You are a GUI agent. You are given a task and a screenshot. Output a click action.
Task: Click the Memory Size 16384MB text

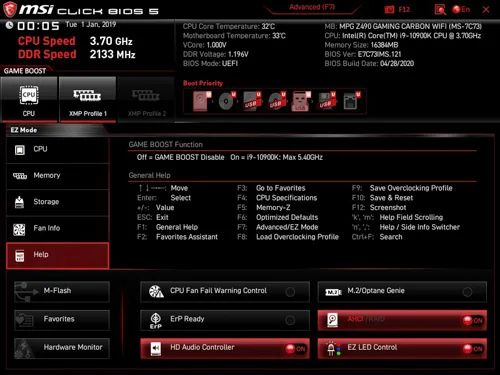click(361, 45)
